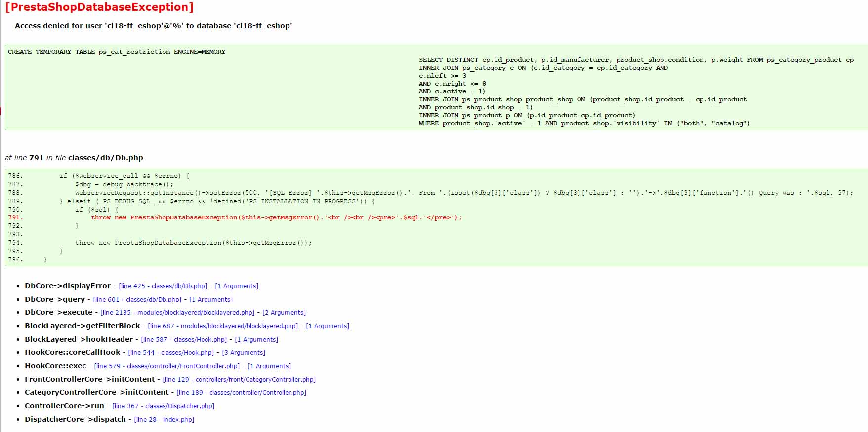Viewport: 868px width, 432px height.
Task: Click the 'CREATE TEMPORARY TABLE ps_cat_restriction' SQL line
Action: point(117,52)
